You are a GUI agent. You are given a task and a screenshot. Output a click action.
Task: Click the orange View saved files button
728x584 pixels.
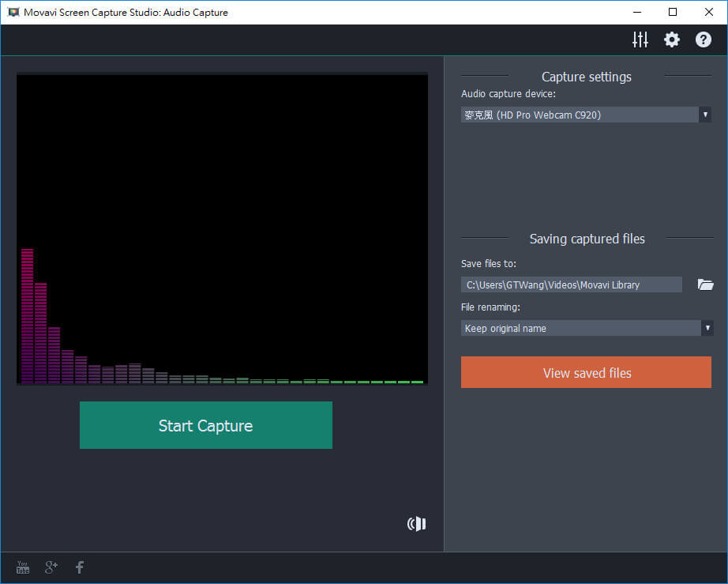586,372
